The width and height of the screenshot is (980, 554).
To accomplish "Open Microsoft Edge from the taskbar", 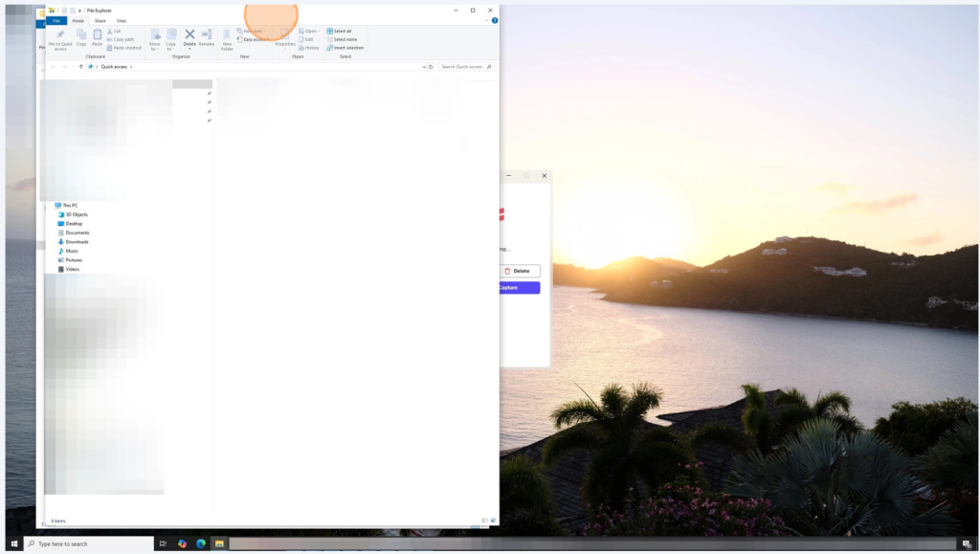I will click(x=201, y=543).
